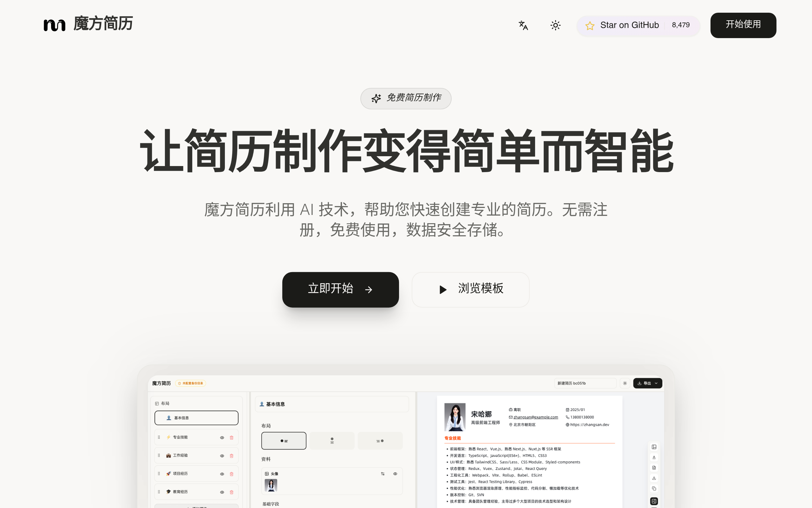The height and width of the screenshot is (508, 812).
Task: Toggle the light/dark theme sun icon in header
Action: 555,25
